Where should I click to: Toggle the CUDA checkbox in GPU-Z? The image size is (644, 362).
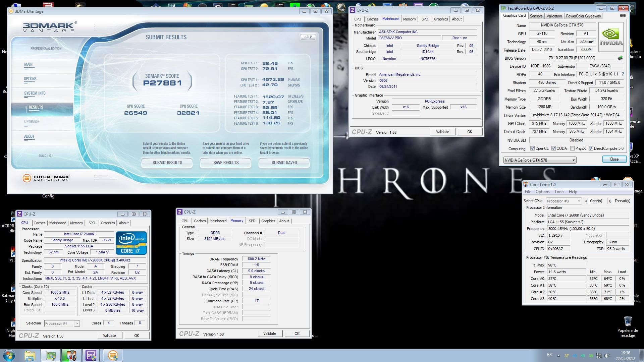553,148
